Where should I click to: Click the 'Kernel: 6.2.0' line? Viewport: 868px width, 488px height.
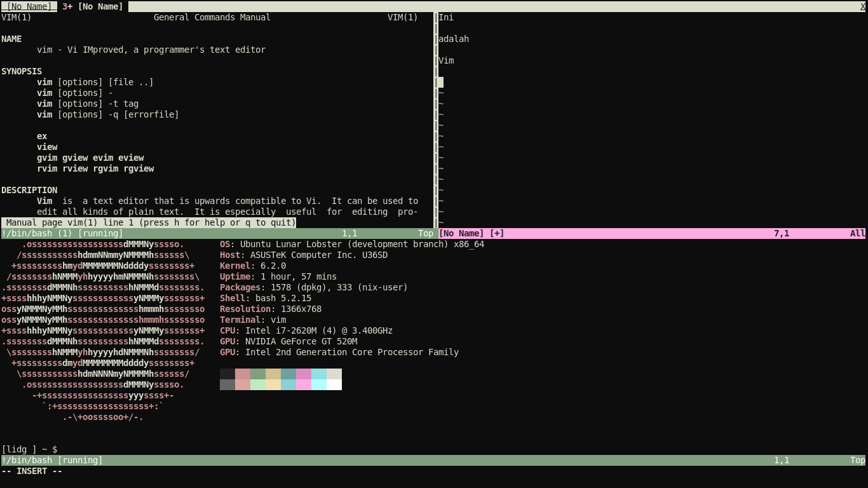pyautogui.click(x=253, y=266)
